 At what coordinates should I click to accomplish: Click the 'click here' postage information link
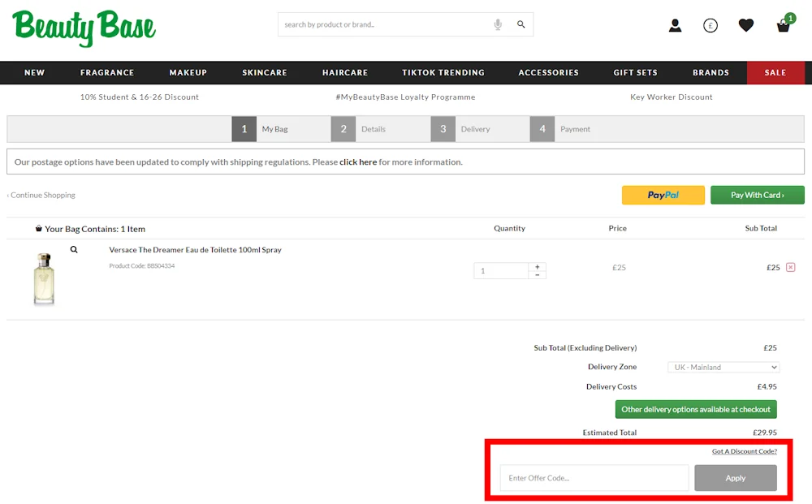(x=358, y=162)
